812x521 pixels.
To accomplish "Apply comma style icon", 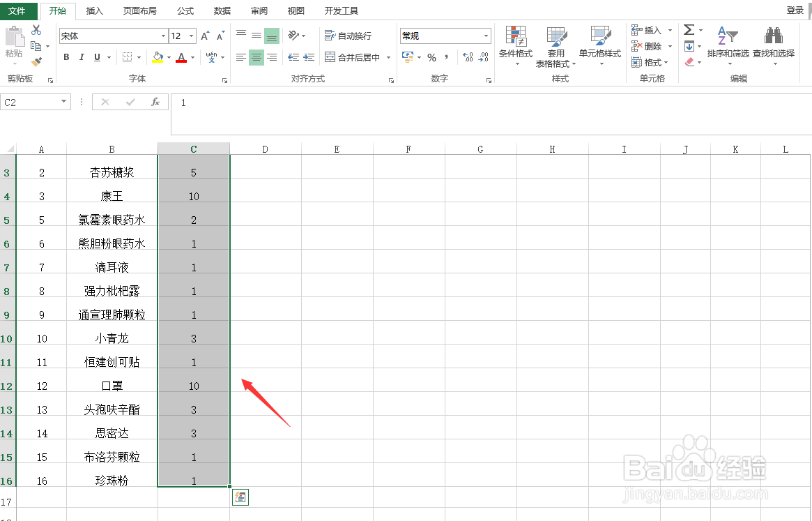I will pos(446,57).
